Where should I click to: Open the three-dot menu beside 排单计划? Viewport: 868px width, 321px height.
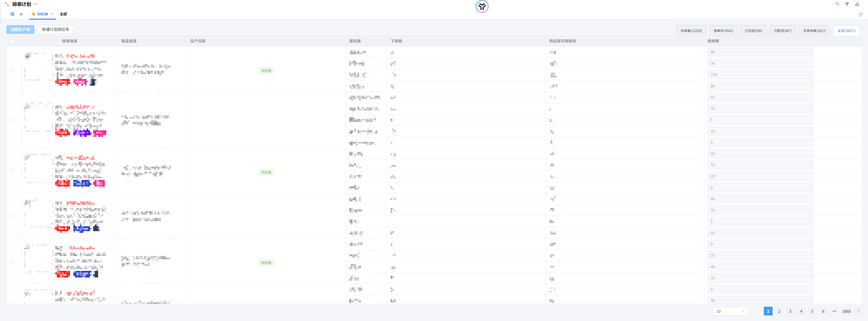pos(36,4)
